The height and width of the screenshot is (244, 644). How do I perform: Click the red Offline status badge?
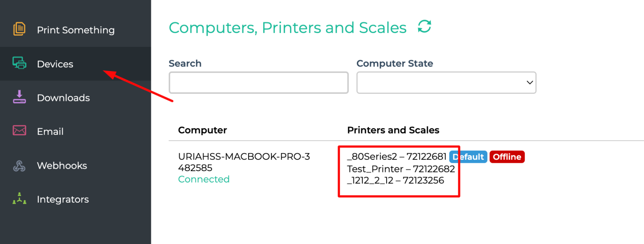(x=507, y=157)
